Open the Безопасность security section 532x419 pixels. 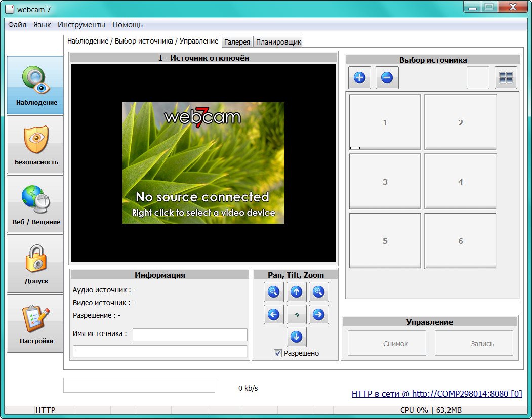[35, 145]
